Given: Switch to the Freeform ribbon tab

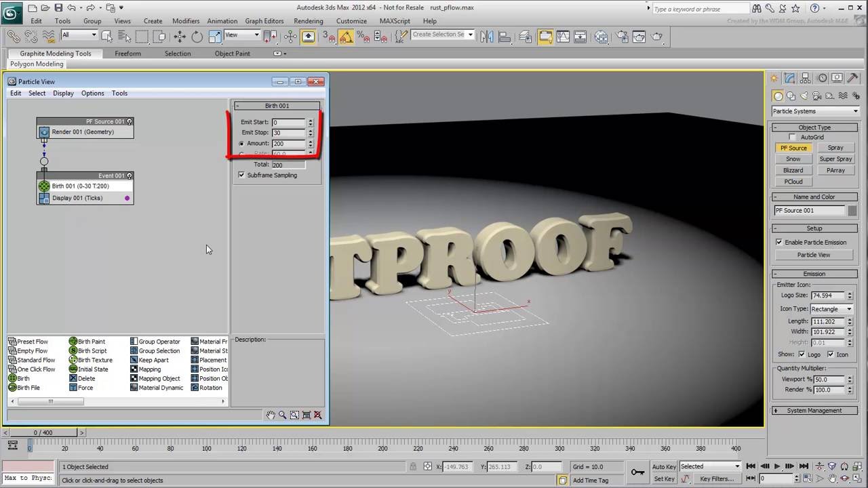Looking at the screenshot, I should point(127,54).
